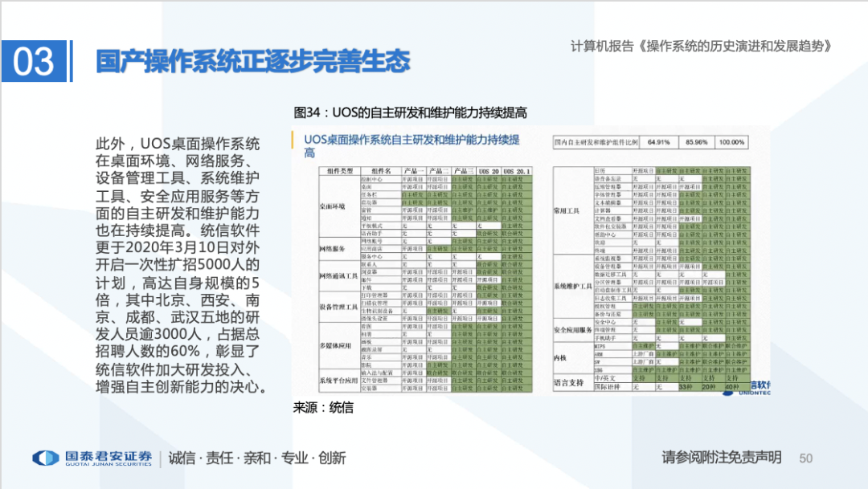
Task: Click the Guotai Junan Securities logo icon
Action: tap(45, 458)
